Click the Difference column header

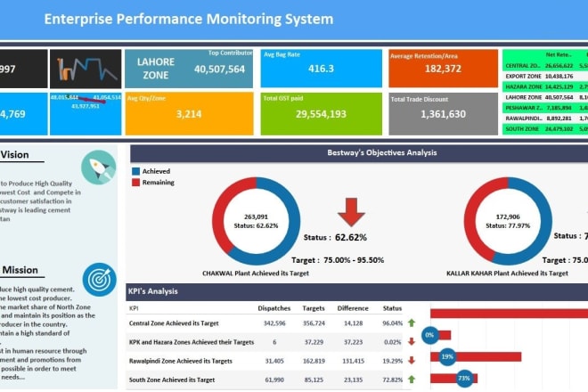(353, 308)
